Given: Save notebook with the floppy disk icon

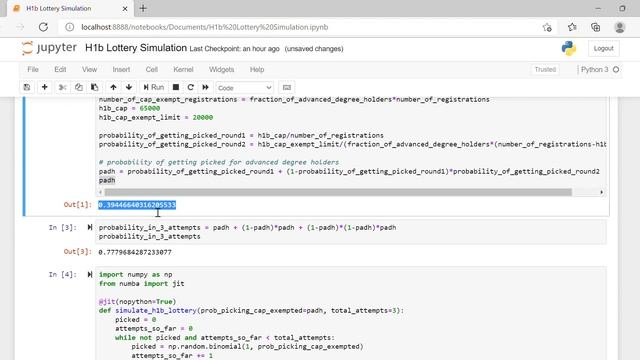Looking at the screenshot, I should tap(27, 87).
